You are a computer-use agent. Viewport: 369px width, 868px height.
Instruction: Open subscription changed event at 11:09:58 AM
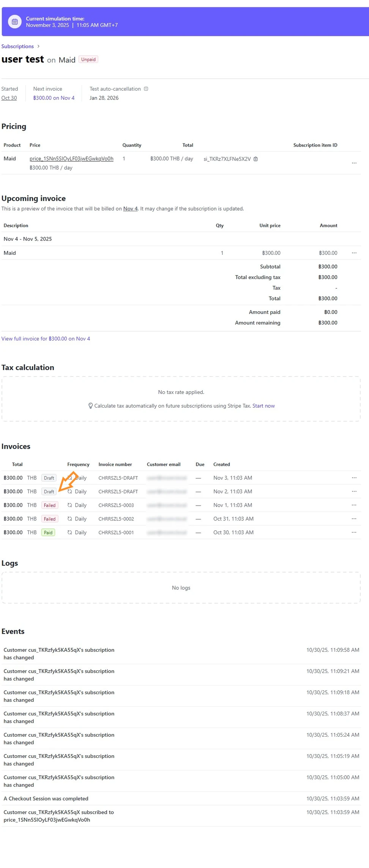(59, 654)
